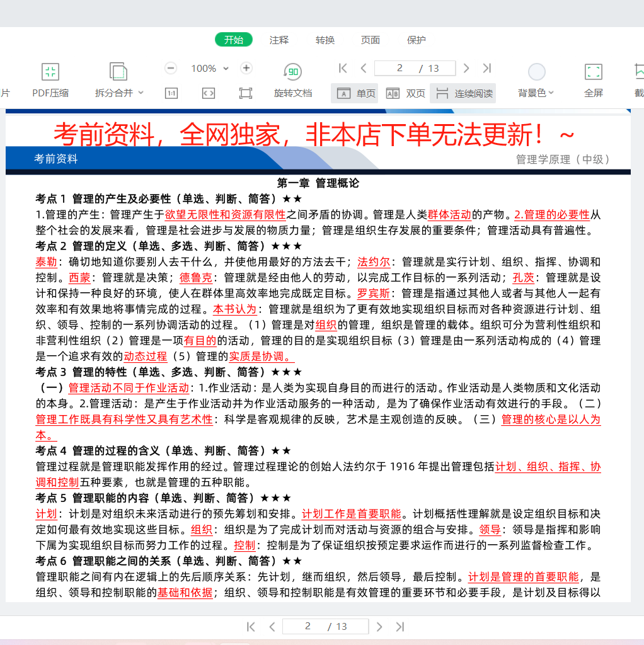Expand the 背景色 dropdown arrow
644x645 pixels.
(x=551, y=93)
